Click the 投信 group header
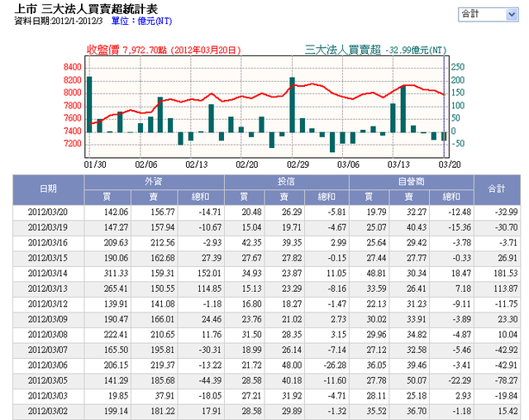529x420 pixels. [x=287, y=182]
